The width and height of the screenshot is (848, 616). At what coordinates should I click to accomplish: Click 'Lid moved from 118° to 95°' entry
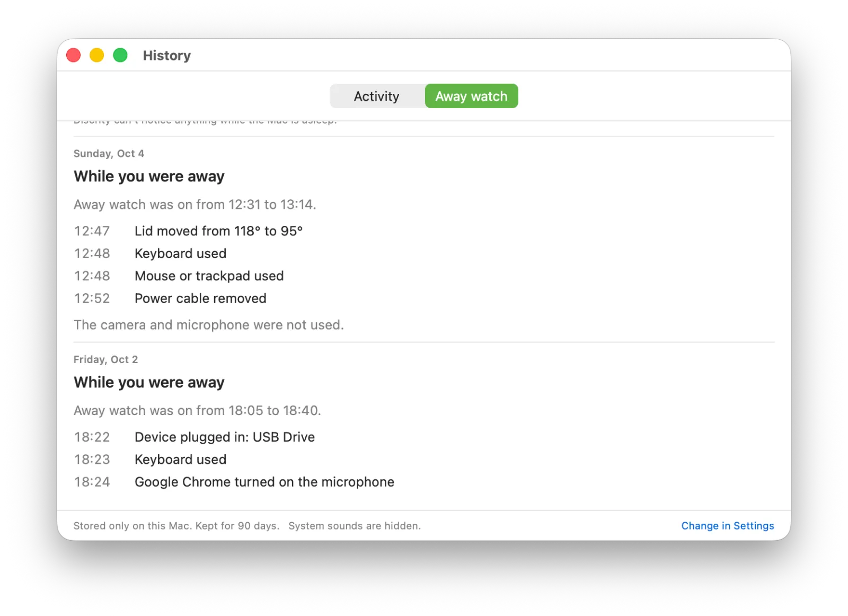218,231
